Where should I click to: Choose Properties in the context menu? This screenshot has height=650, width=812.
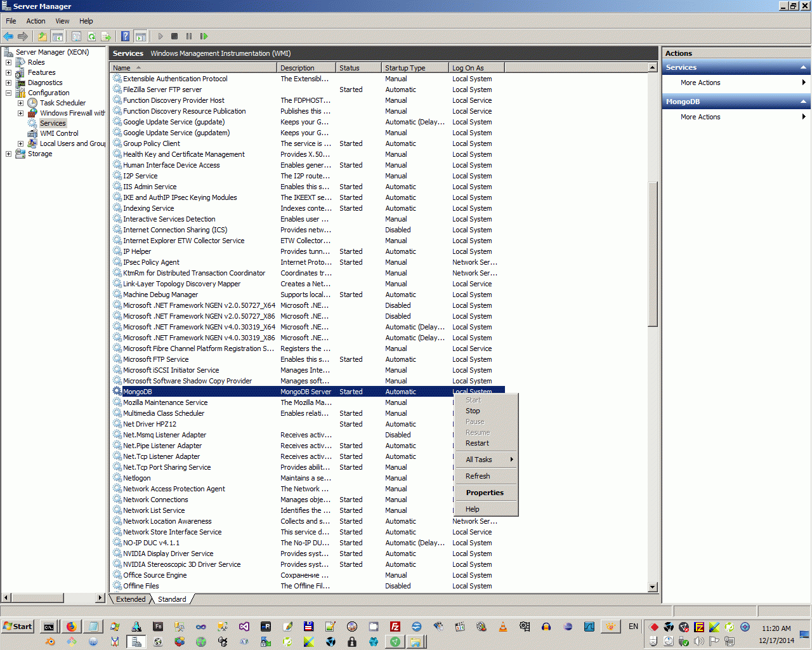click(x=487, y=493)
